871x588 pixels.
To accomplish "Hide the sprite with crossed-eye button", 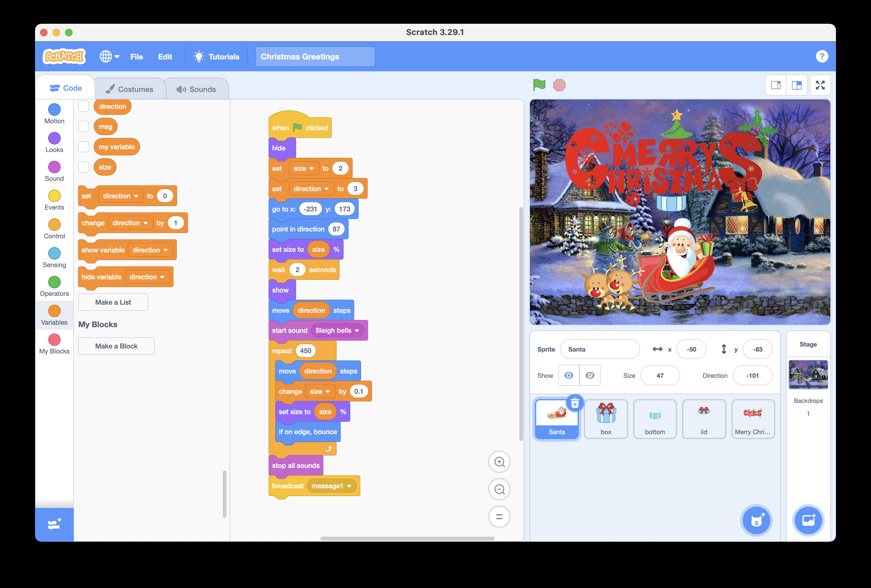I will pyautogui.click(x=590, y=376).
